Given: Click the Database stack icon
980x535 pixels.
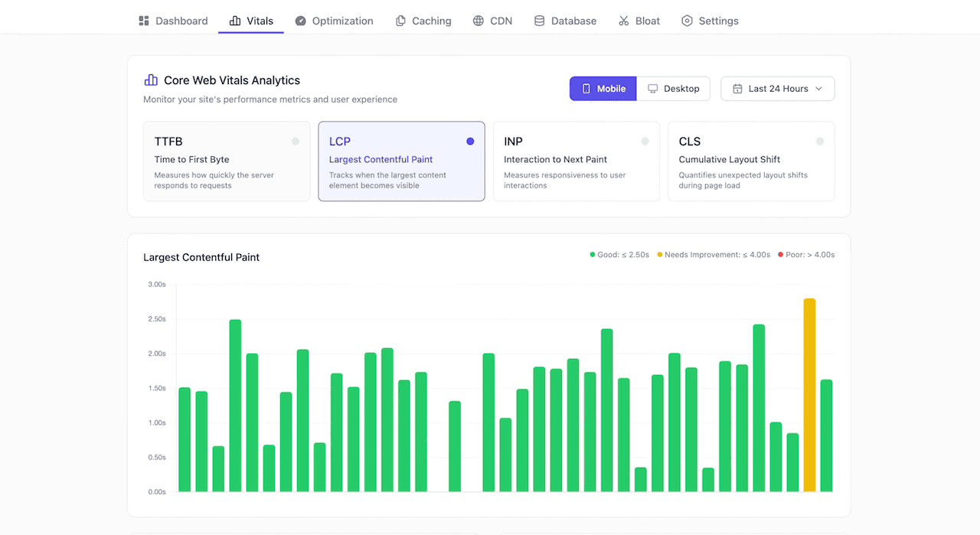Looking at the screenshot, I should coord(540,21).
